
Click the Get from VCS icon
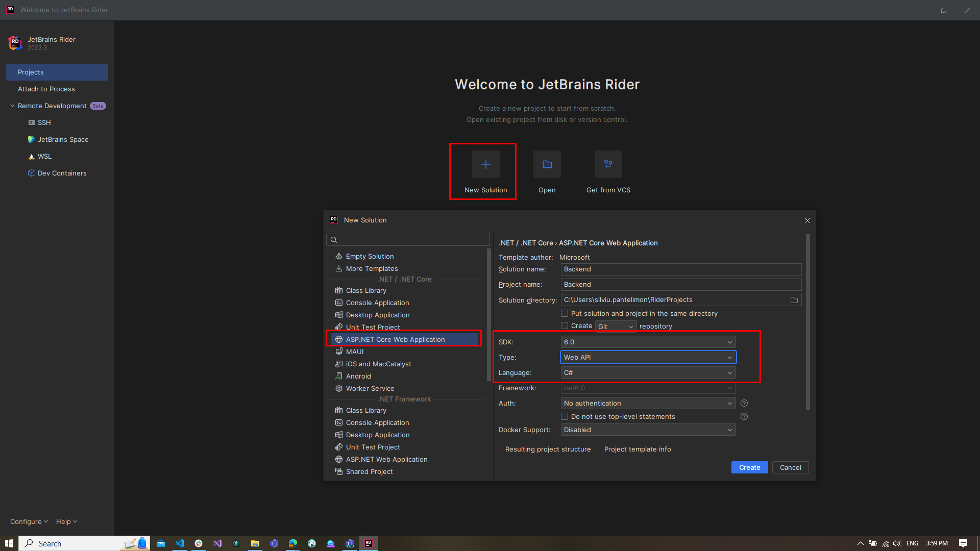click(608, 164)
